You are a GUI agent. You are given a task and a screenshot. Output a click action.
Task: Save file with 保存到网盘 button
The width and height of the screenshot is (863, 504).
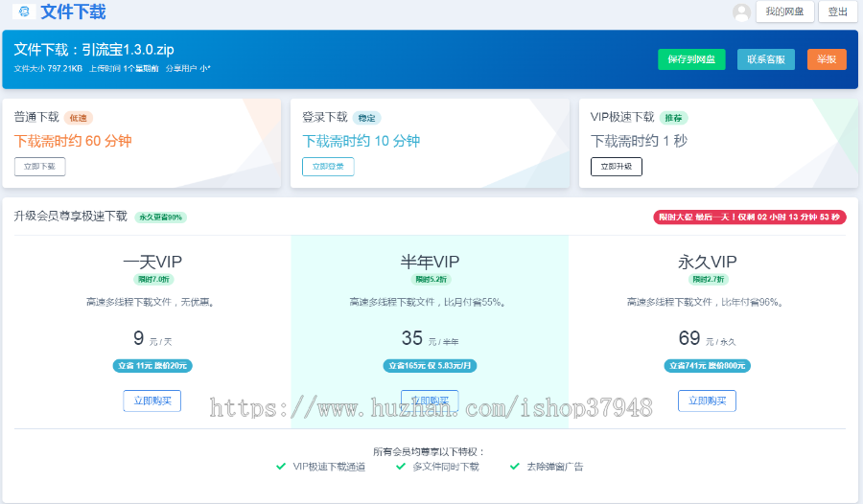tap(691, 59)
